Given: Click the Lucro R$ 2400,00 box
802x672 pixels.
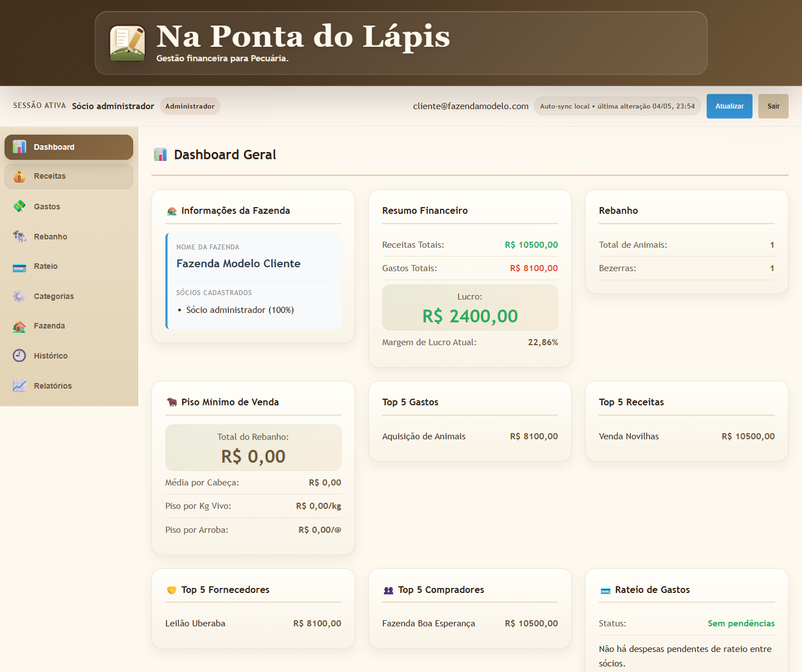Looking at the screenshot, I should [470, 307].
